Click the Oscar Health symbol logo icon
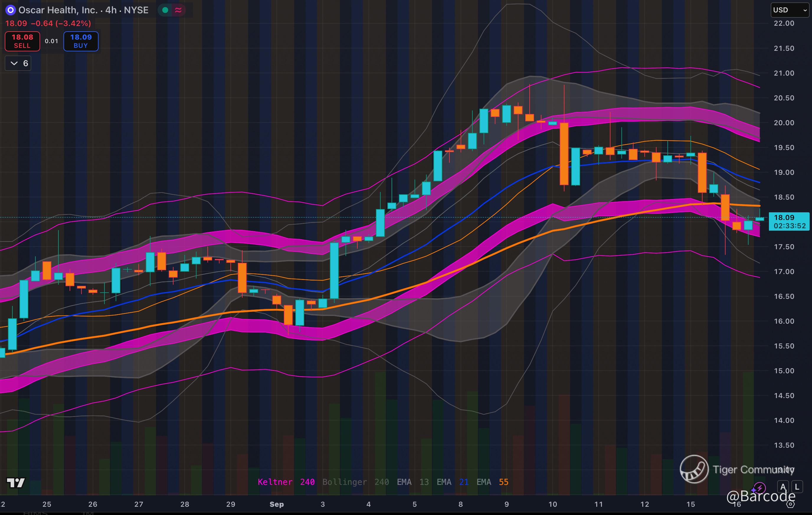The image size is (812, 515). (x=10, y=10)
